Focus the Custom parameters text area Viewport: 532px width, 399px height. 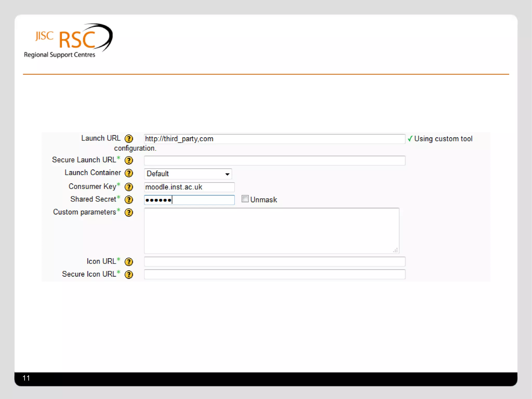[272, 231]
